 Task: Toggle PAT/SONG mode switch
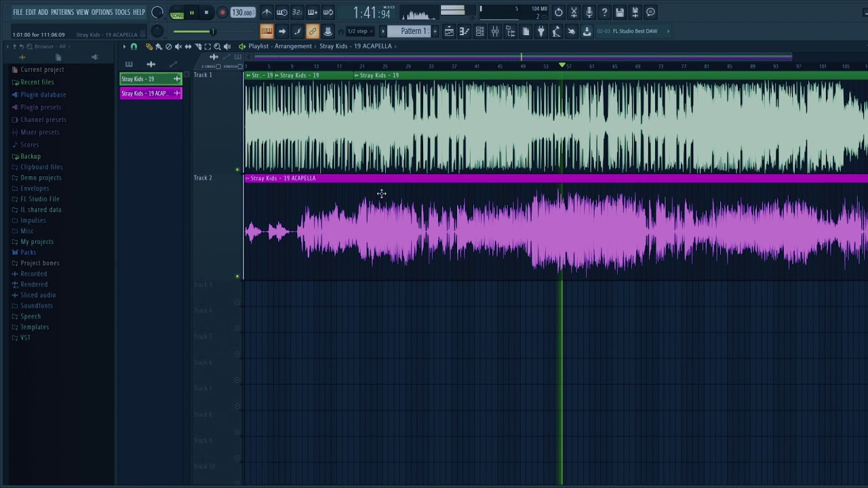click(x=177, y=13)
